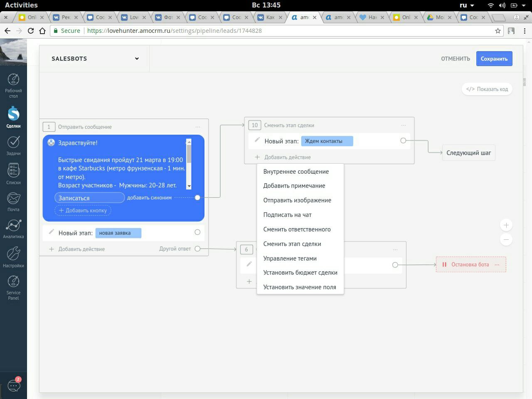The image size is (532, 399).
Task: Bookmark this page with the star
Action: 498,31
